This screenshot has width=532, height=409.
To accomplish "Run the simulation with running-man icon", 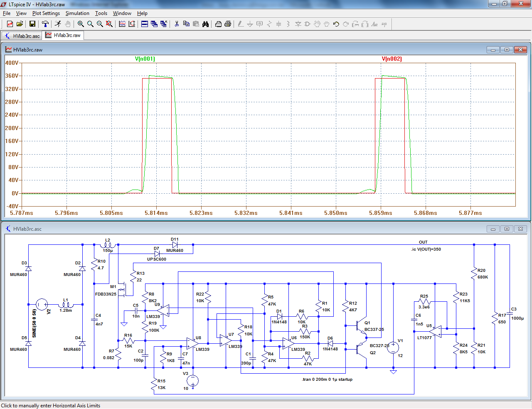I will point(58,24).
